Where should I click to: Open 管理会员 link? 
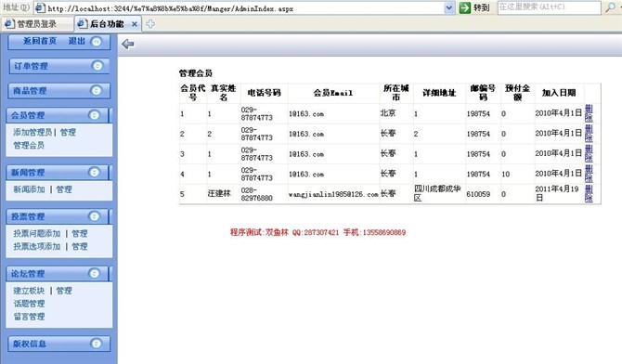tap(29, 145)
